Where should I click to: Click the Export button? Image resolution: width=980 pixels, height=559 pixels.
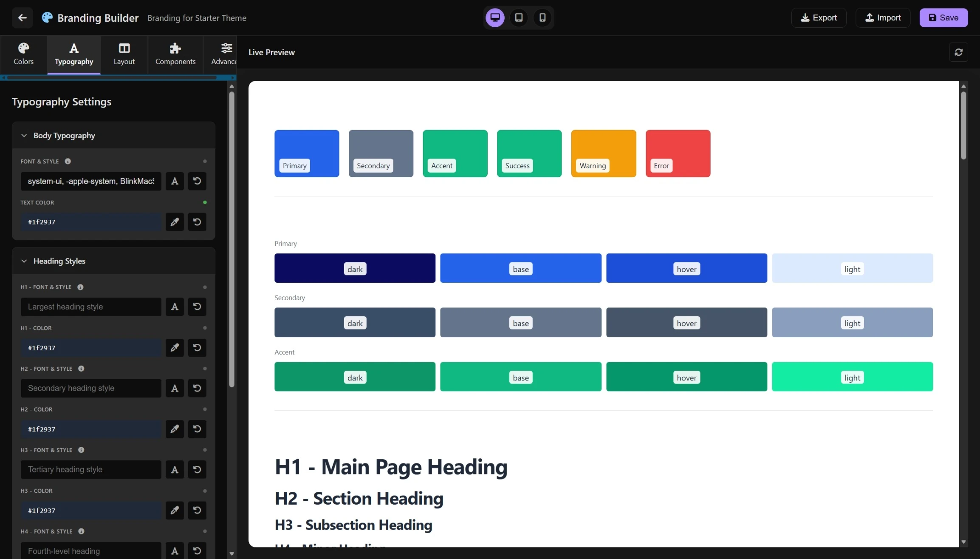(819, 17)
